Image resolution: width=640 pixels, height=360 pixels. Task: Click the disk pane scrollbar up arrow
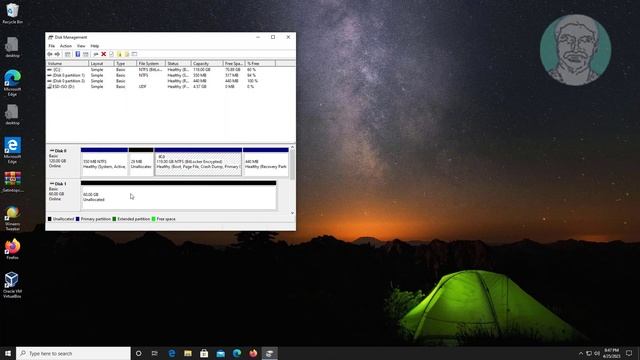click(x=292, y=147)
